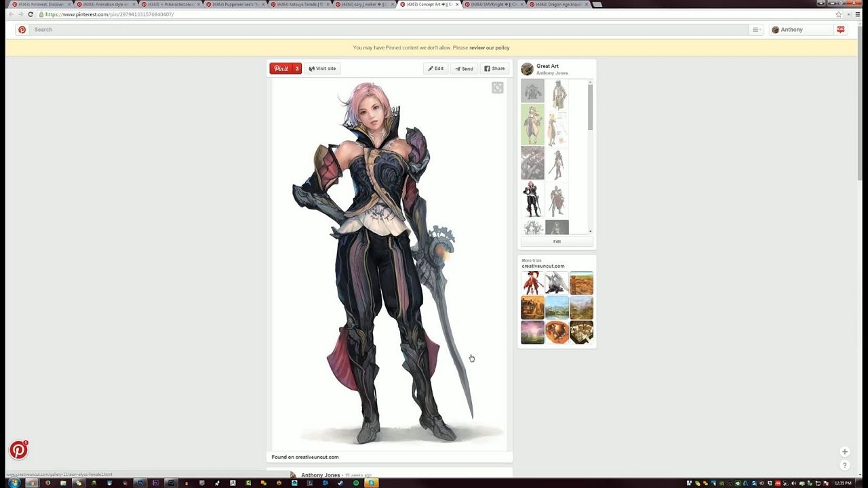Click the red Pin it button
The image size is (868, 488).
(285, 68)
